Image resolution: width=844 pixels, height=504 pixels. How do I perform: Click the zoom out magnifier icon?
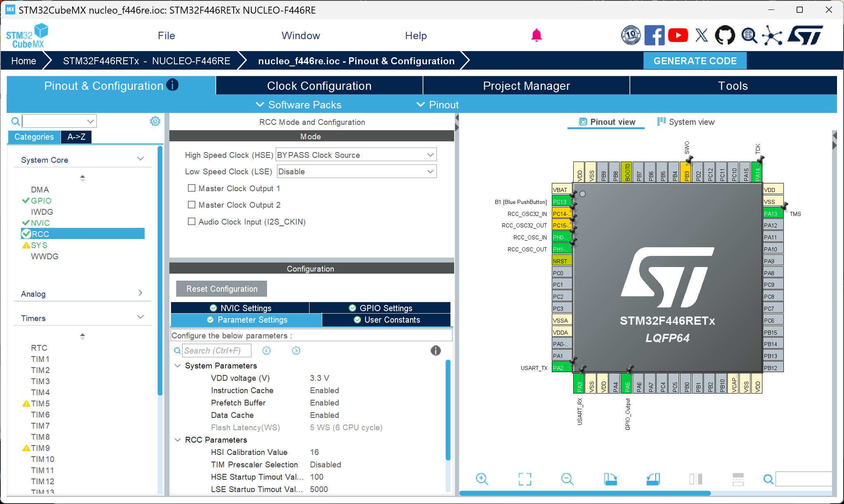point(567,479)
